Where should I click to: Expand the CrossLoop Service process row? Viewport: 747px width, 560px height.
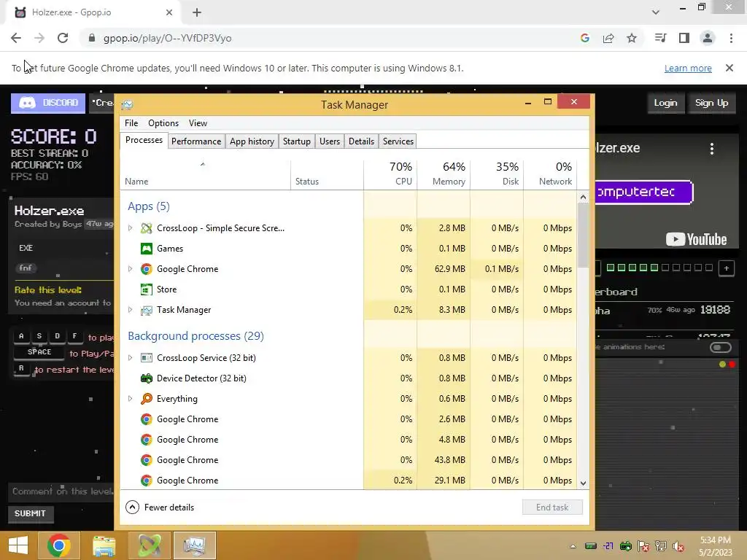tap(130, 358)
